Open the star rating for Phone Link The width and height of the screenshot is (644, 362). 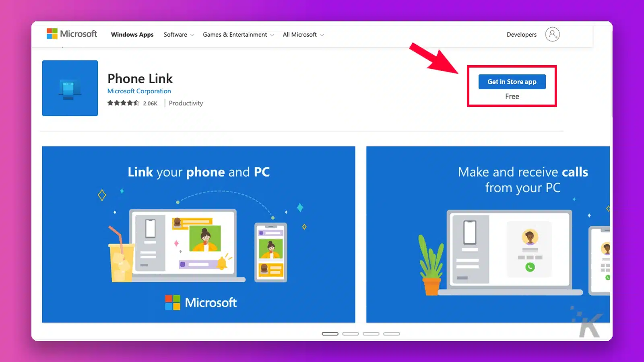tap(123, 103)
